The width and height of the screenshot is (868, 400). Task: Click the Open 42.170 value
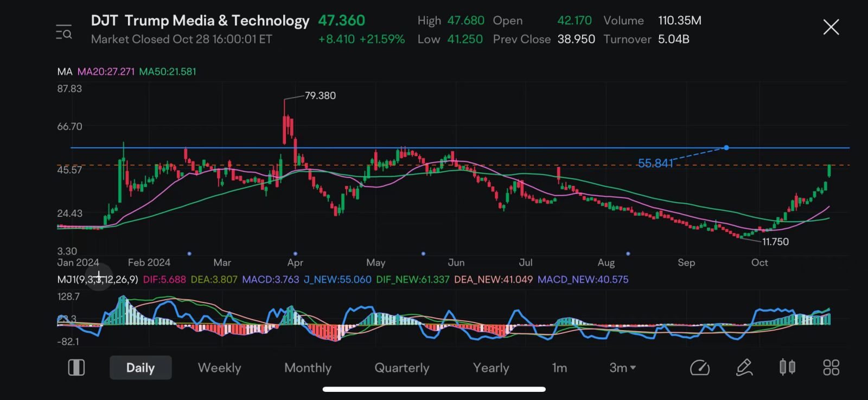(x=575, y=21)
